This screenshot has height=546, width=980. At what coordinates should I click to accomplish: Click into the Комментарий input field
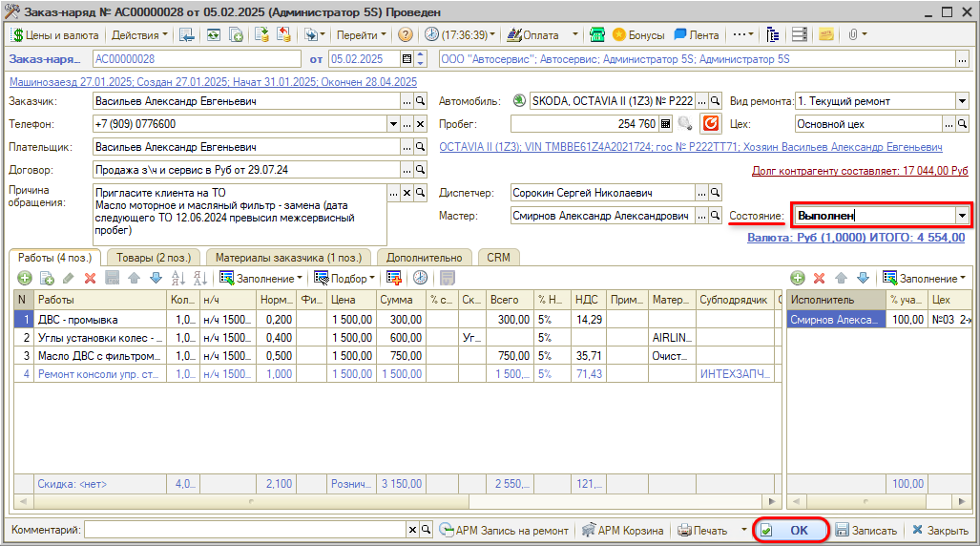[245, 530]
